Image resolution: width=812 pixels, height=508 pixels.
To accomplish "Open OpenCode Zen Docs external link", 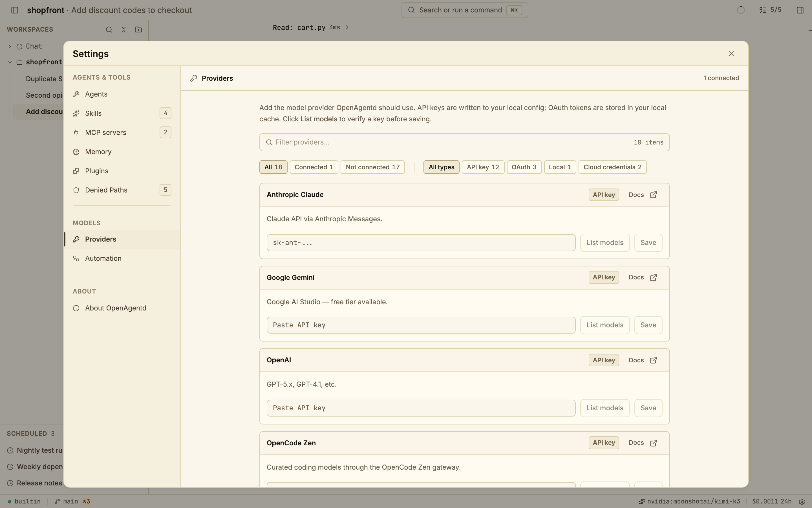I will click(x=643, y=443).
